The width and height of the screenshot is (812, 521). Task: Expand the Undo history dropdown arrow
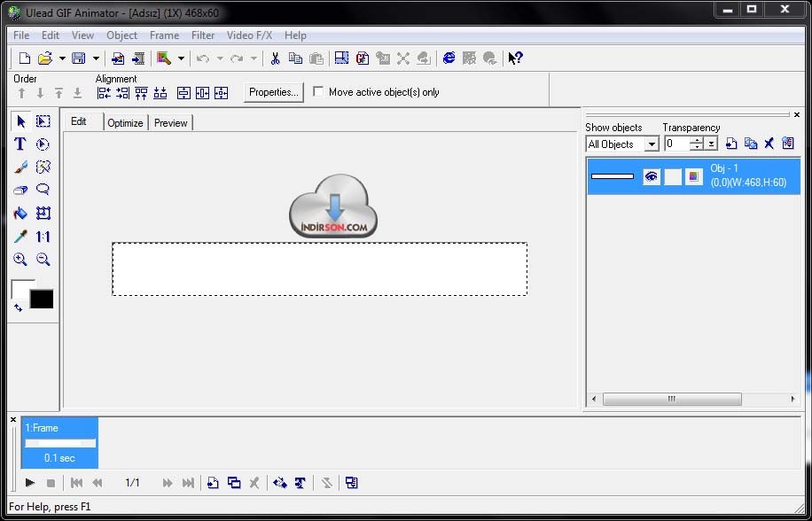coord(220,58)
